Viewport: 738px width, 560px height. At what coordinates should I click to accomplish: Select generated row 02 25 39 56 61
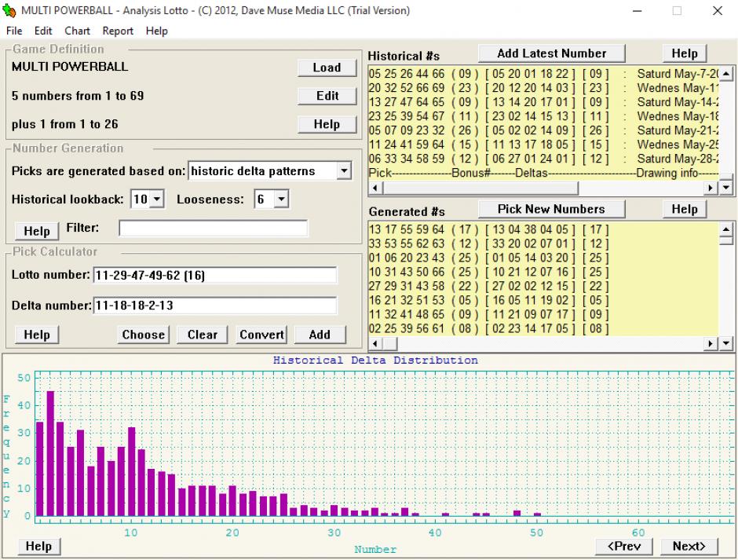[x=543, y=329]
